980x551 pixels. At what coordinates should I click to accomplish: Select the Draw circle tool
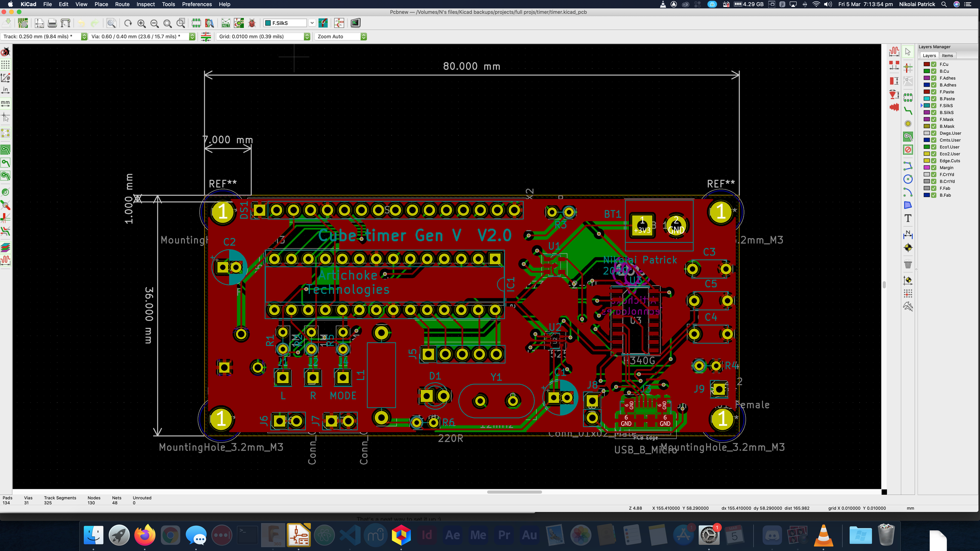[908, 179]
